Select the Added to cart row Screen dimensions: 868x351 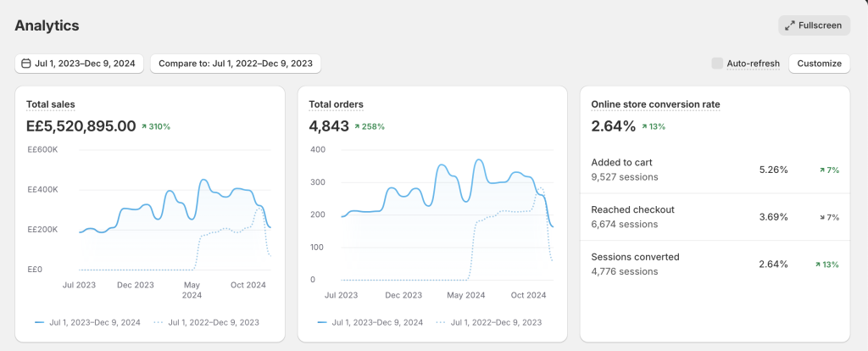point(715,170)
